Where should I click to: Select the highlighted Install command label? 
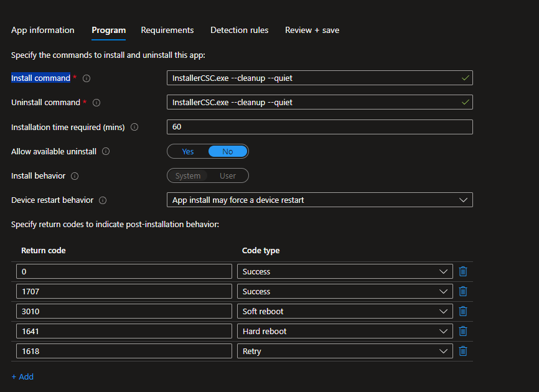point(40,78)
